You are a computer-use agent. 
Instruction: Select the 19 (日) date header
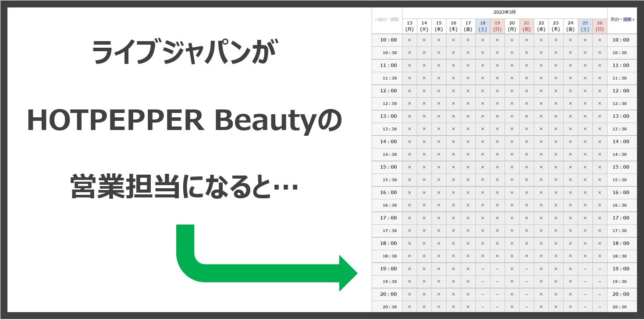pyautogui.click(x=497, y=26)
